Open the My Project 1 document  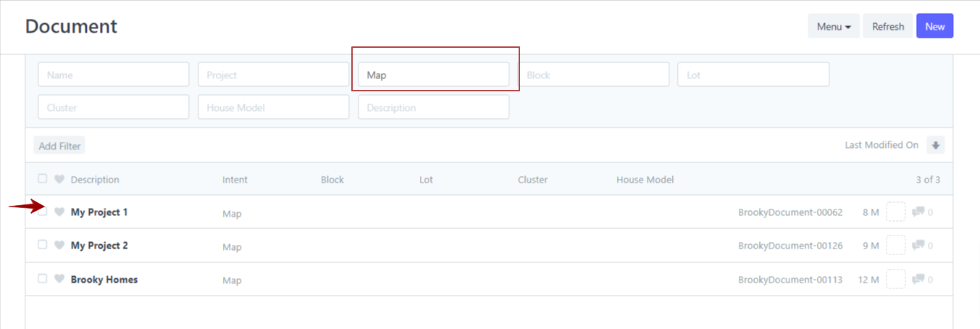[x=99, y=212]
